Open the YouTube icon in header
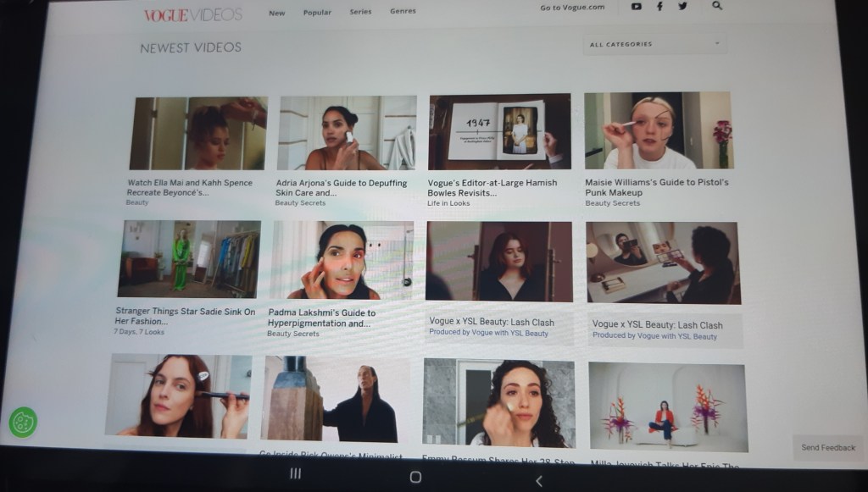Screen dimensions: 868x492 click(x=637, y=7)
